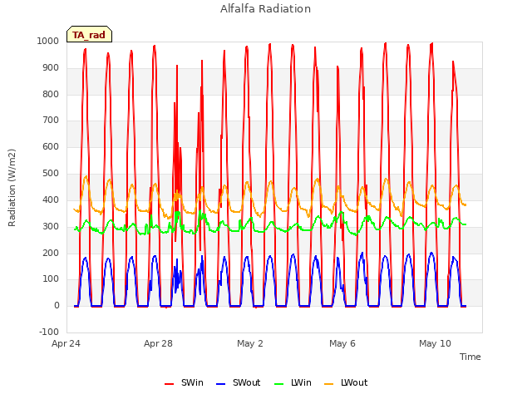
Task: Select the LWin legend label
Action: [301, 382]
